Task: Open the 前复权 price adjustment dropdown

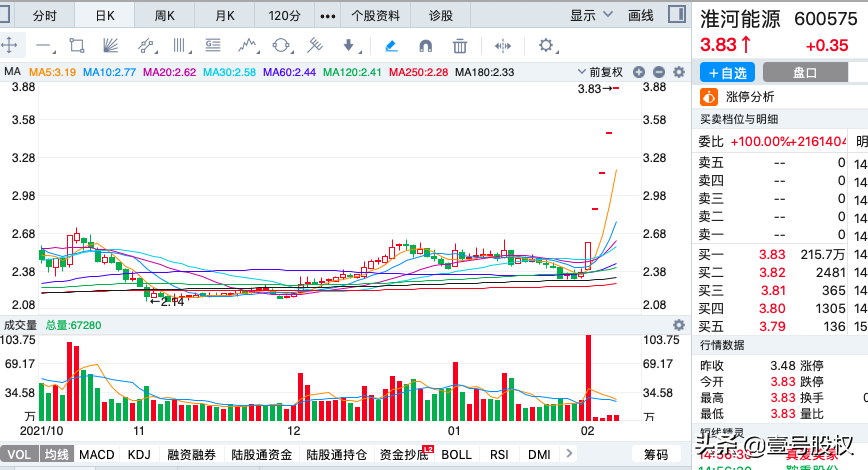Action: coord(600,72)
